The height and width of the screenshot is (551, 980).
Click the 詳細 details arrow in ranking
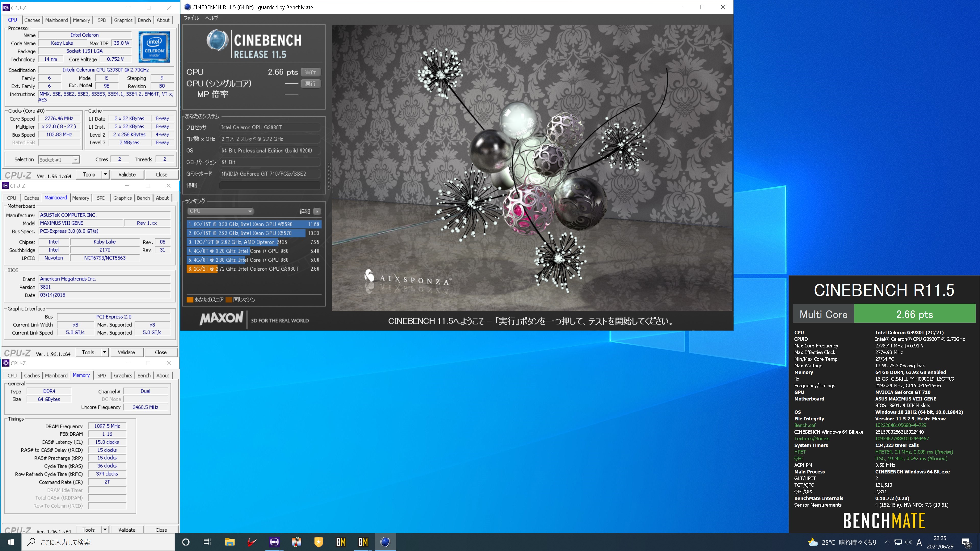pyautogui.click(x=317, y=211)
